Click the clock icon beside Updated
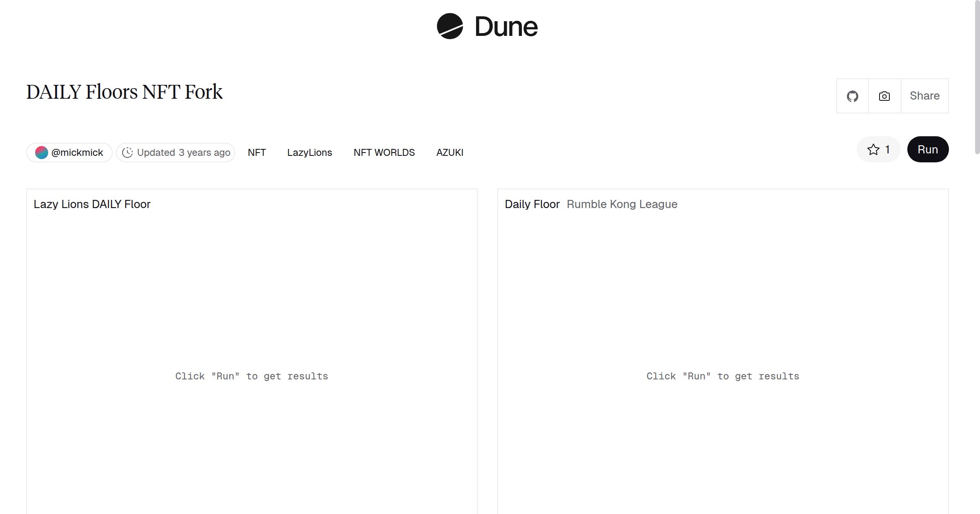This screenshot has width=980, height=514. 127,153
